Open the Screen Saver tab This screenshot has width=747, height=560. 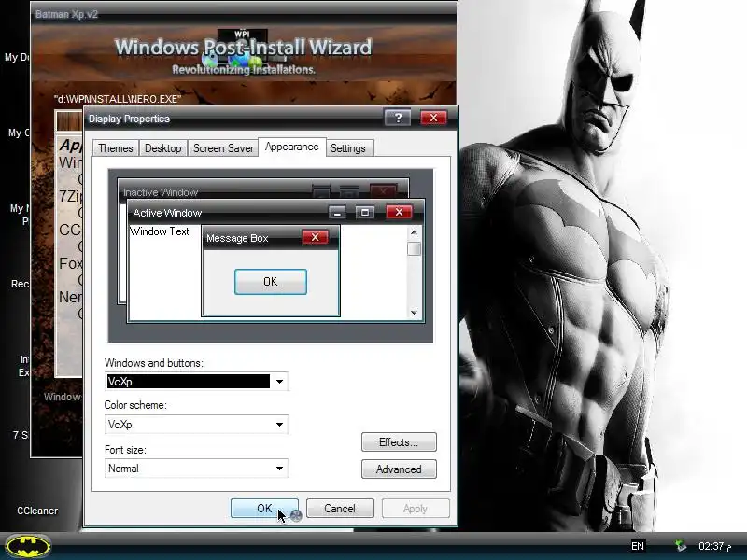[x=223, y=148]
